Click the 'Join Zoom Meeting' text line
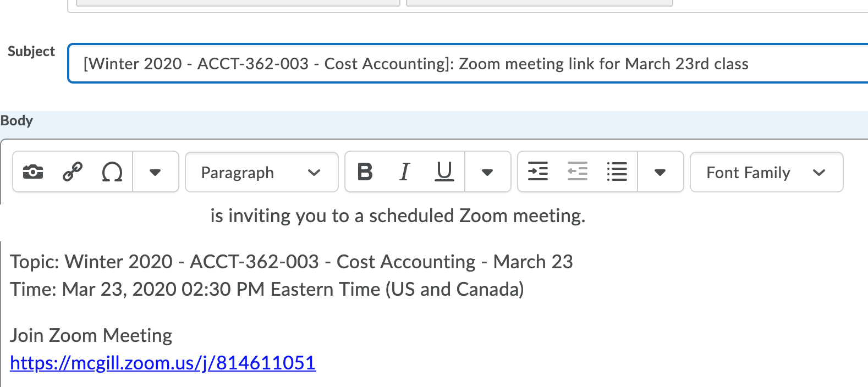This screenshot has height=387, width=868. click(91, 335)
